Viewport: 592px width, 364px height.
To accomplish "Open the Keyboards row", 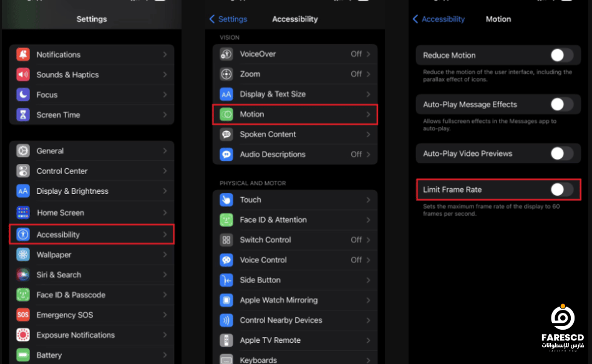I will pos(295,358).
